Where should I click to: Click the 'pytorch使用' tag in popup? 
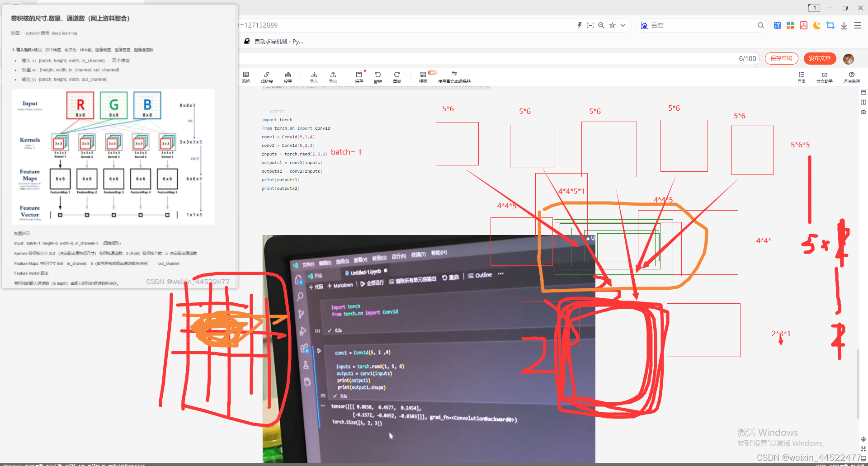tap(37, 33)
